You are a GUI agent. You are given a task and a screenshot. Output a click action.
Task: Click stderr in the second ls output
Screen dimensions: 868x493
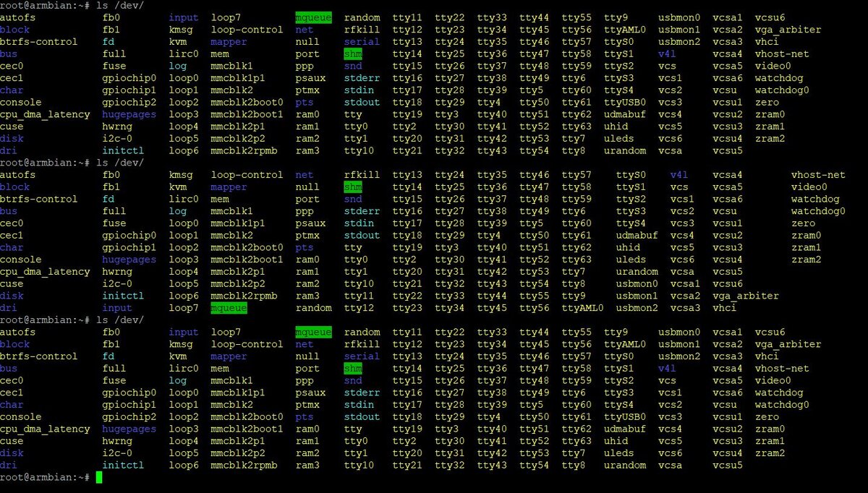click(362, 211)
